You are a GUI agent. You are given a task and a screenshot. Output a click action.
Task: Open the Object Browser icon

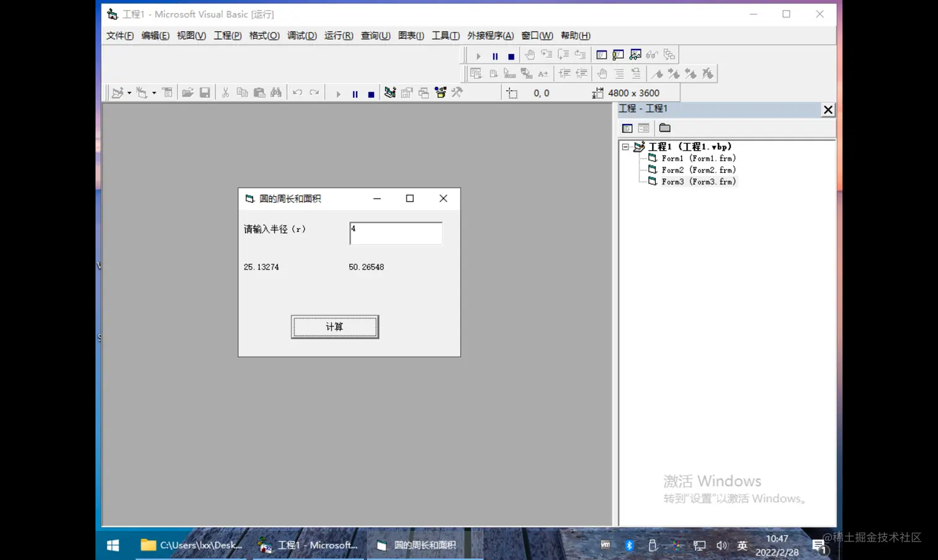click(440, 93)
